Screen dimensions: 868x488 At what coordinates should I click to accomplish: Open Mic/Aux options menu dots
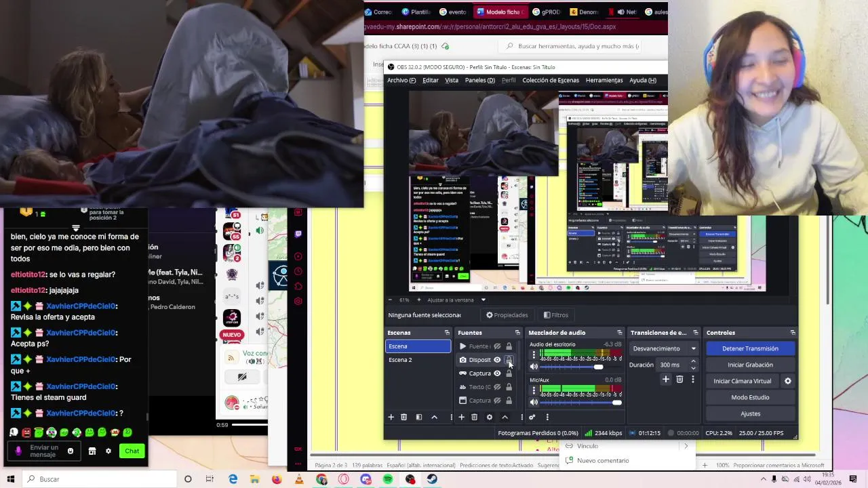[534, 390]
